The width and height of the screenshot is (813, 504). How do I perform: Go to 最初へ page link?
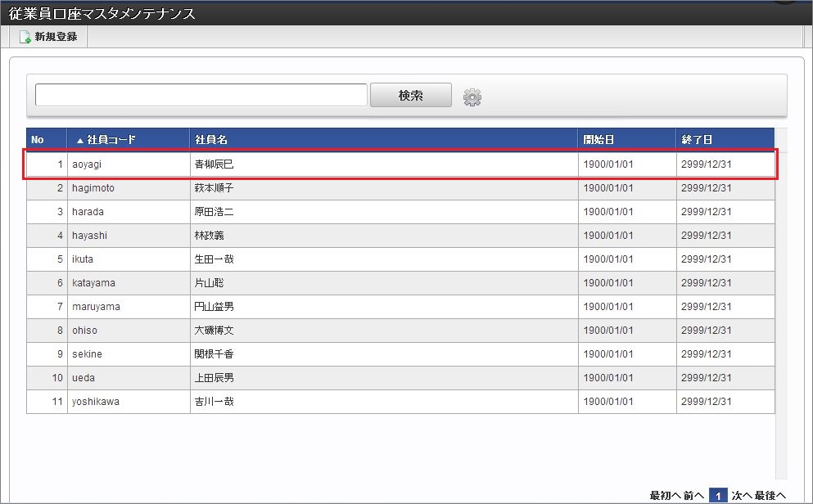(666, 496)
